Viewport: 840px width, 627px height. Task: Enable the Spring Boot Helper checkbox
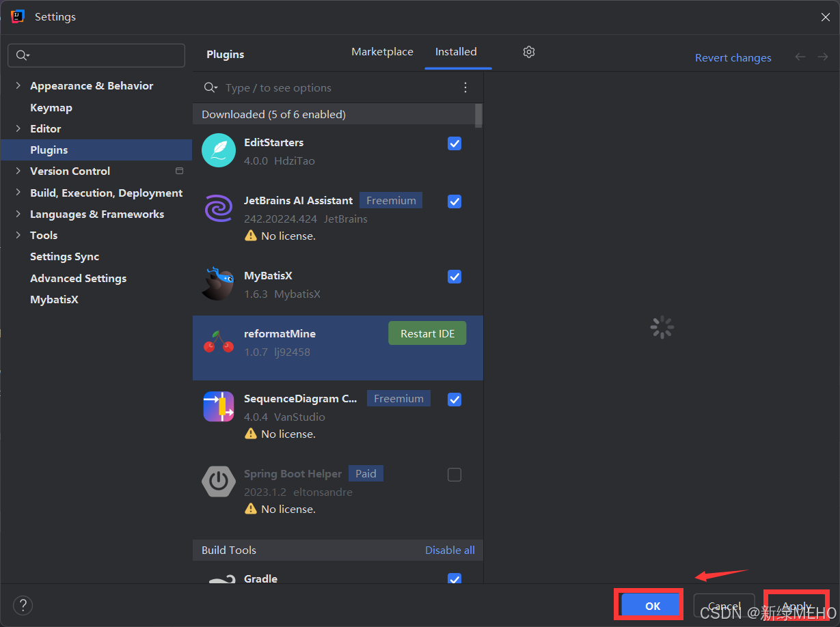(x=455, y=475)
